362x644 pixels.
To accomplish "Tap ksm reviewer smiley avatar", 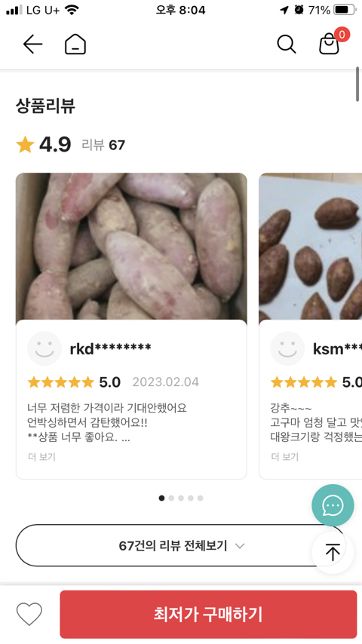I will pyautogui.click(x=287, y=348).
